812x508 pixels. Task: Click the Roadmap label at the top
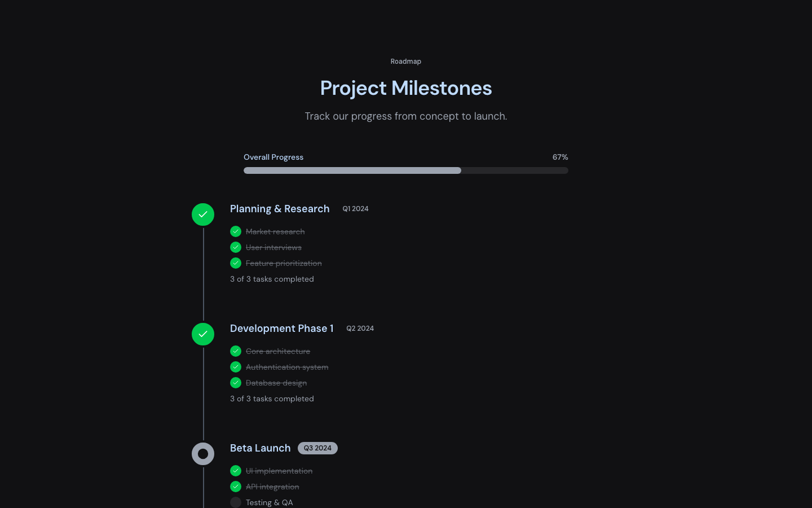pos(405,62)
